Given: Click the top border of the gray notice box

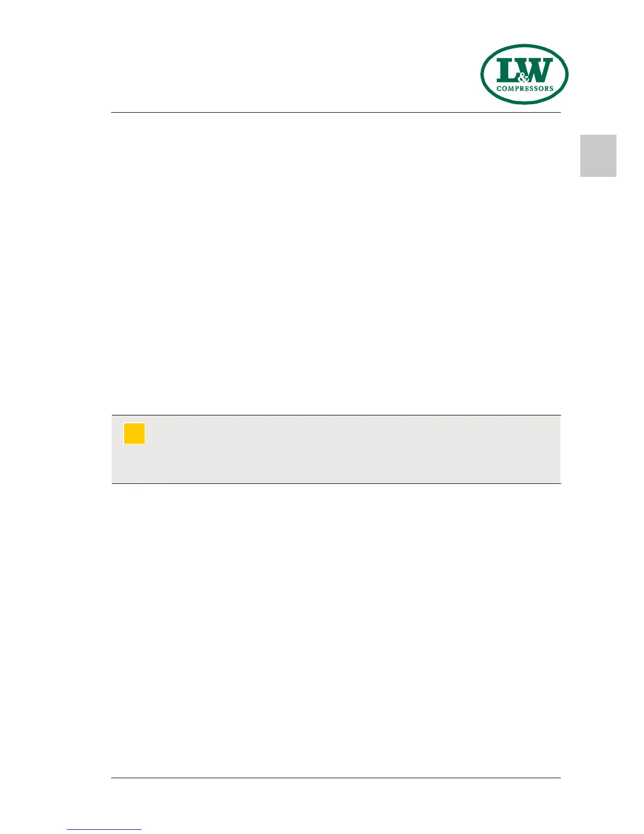Looking at the screenshot, I should click(336, 415).
